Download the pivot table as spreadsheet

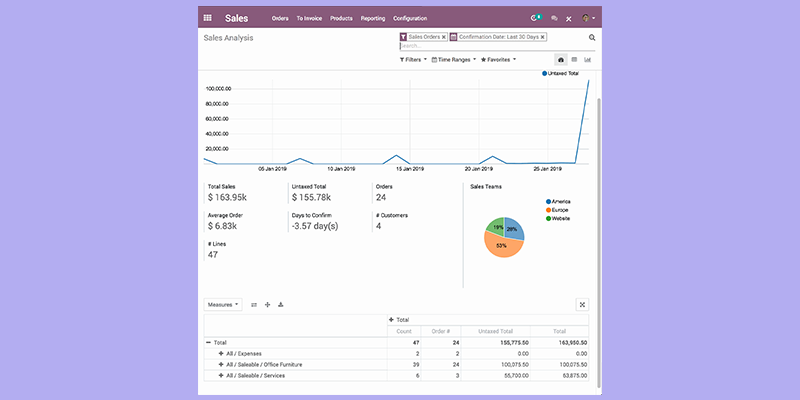coord(281,305)
